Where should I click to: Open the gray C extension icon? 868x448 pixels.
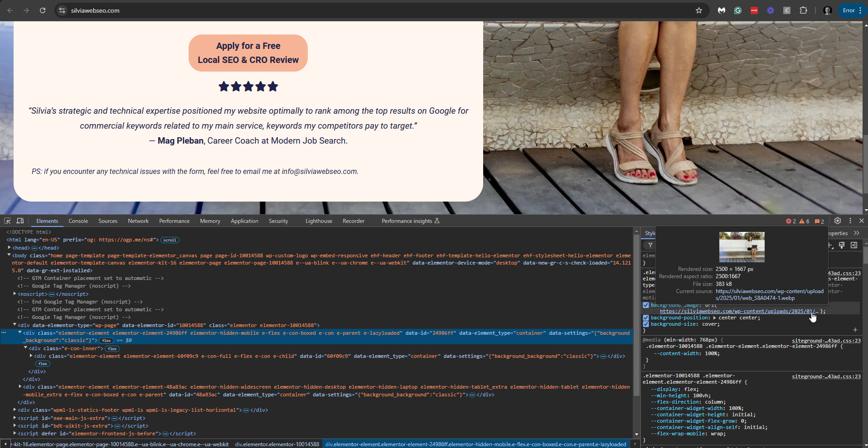pos(787,10)
